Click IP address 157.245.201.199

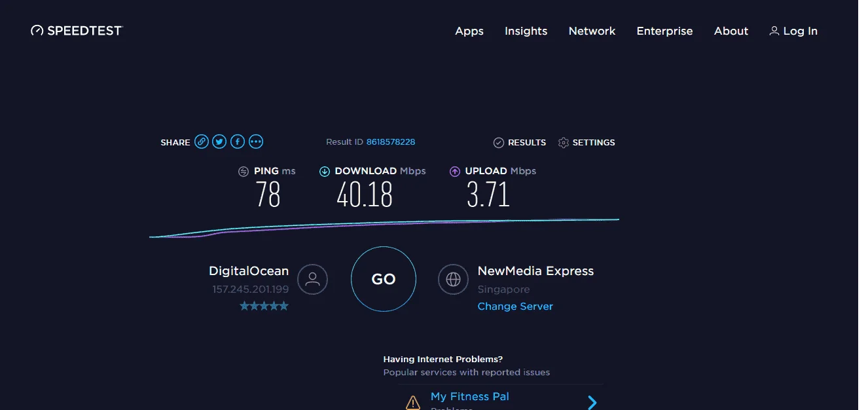[251, 289]
